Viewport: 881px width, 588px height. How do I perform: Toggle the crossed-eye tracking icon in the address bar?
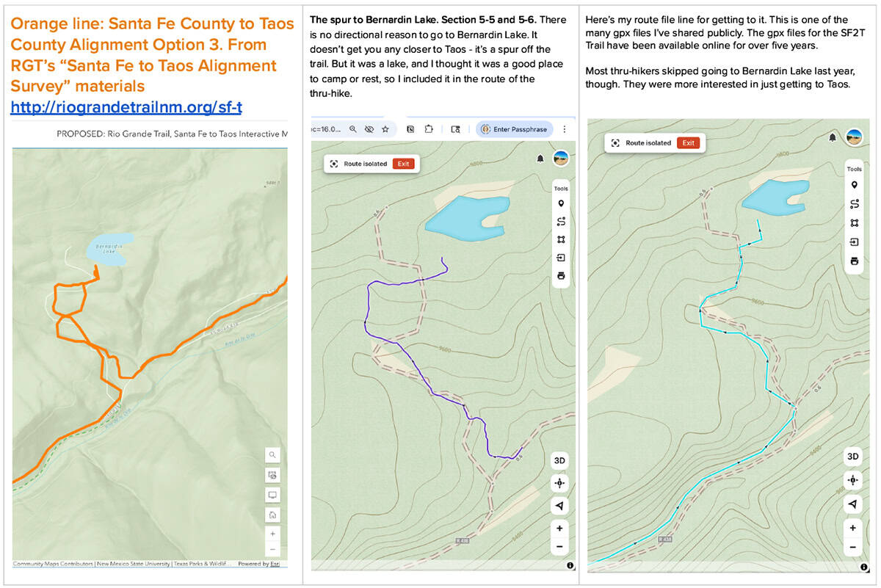click(x=369, y=129)
